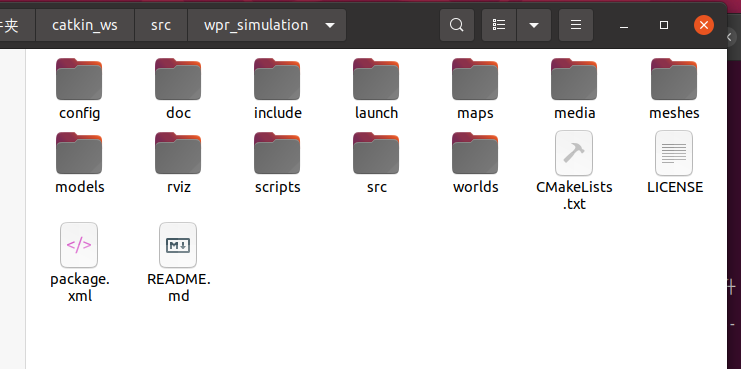Viewport: 741px width, 369px height.
Task: Click the "launch" file name label
Action: pyautogui.click(x=377, y=113)
